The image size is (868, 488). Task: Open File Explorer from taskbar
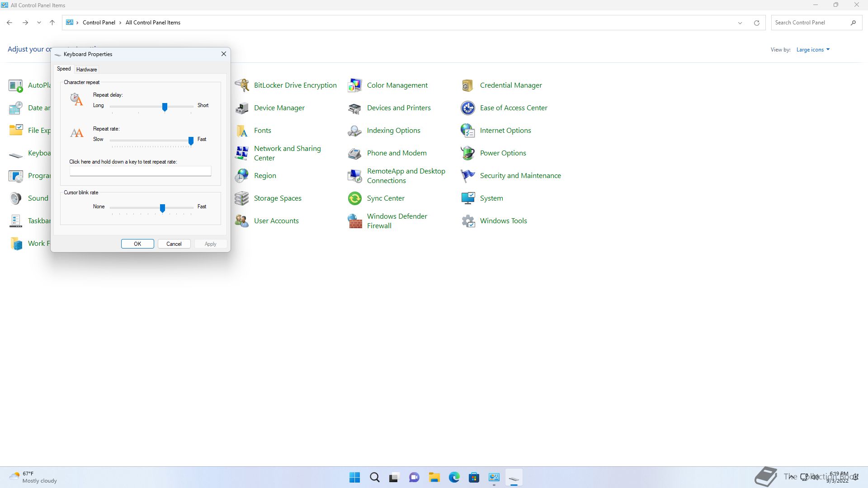(434, 478)
